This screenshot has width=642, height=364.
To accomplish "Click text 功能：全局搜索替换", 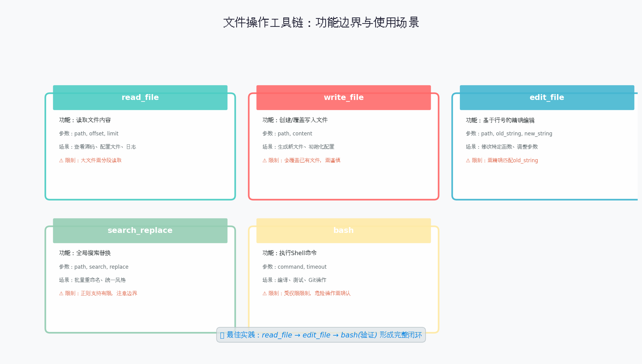I will 85,253.
